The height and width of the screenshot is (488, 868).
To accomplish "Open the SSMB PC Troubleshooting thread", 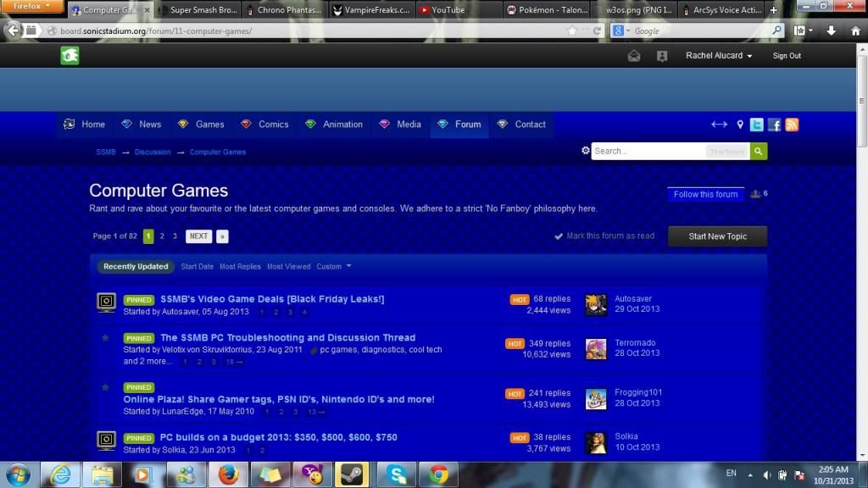I will pyautogui.click(x=287, y=337).
